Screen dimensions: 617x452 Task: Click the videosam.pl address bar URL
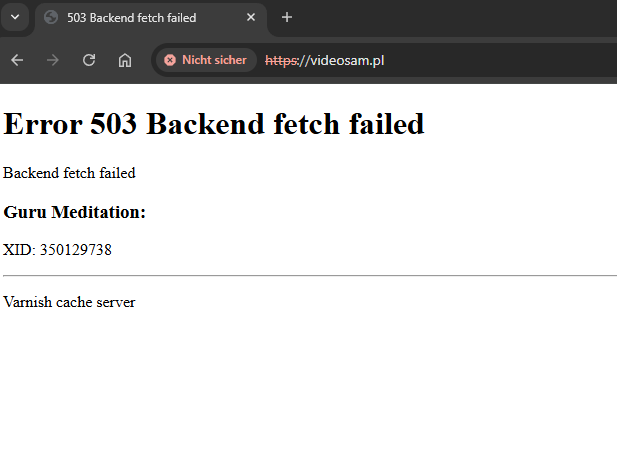[x=325, y=61]
